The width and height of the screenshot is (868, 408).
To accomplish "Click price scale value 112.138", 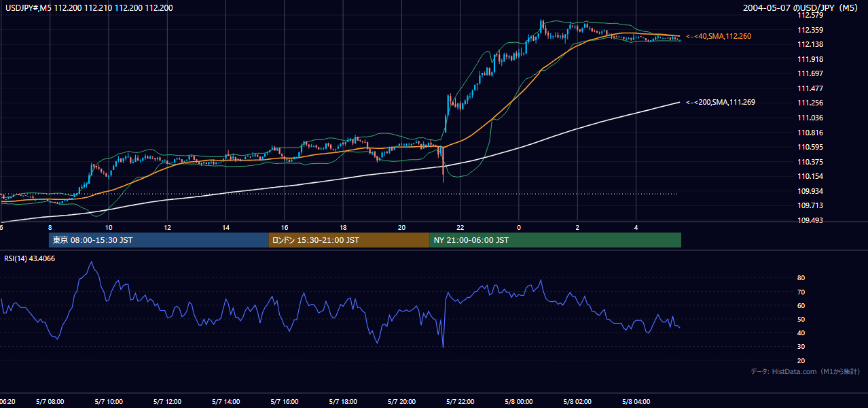I will point(810,44).
